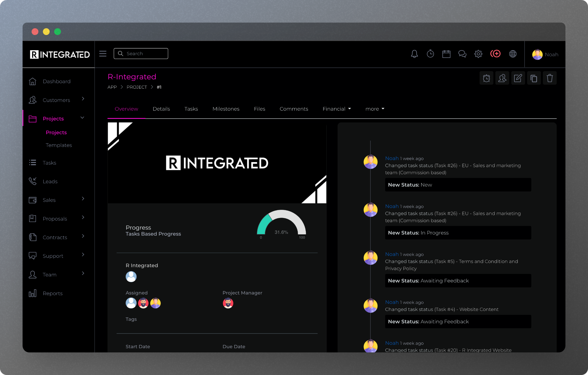Switch to the Details tab
Image resolution: width=588 pixels, height=375 pixels.
(161, 109)
